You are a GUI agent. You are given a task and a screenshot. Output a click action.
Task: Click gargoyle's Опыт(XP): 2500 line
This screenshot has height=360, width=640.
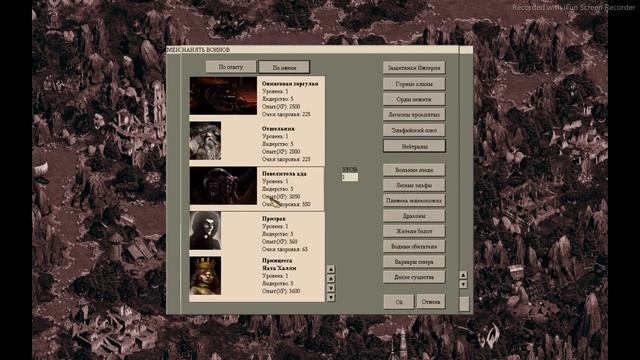[281, 107]
